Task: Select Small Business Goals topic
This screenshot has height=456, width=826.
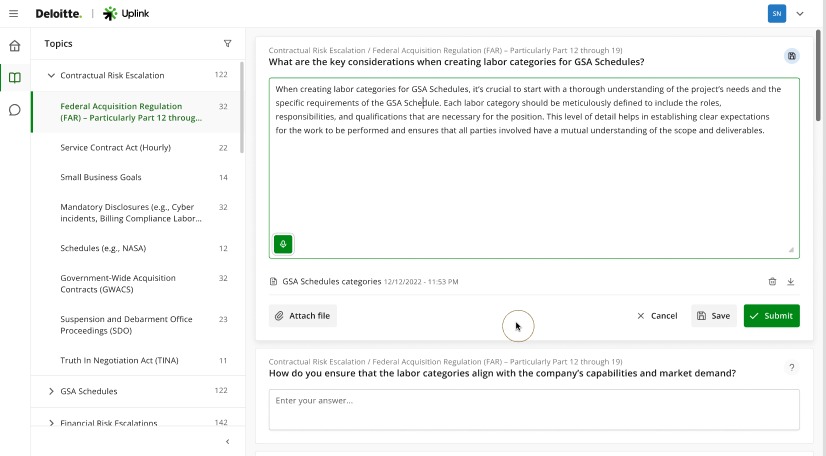Action: [137, 177]
